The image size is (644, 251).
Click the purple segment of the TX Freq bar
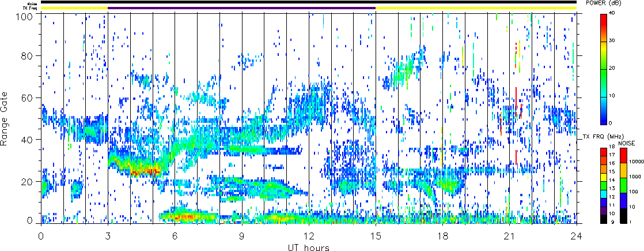point(241,8)
